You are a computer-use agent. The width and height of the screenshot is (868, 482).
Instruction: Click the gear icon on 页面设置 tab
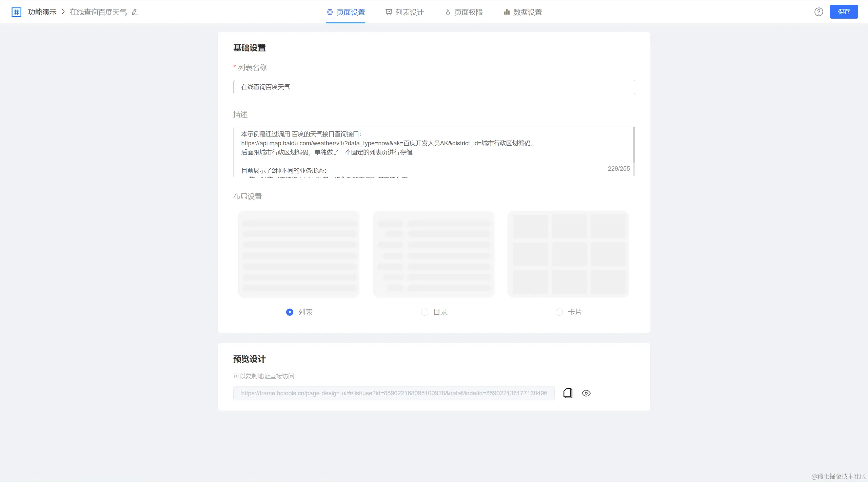330,12
